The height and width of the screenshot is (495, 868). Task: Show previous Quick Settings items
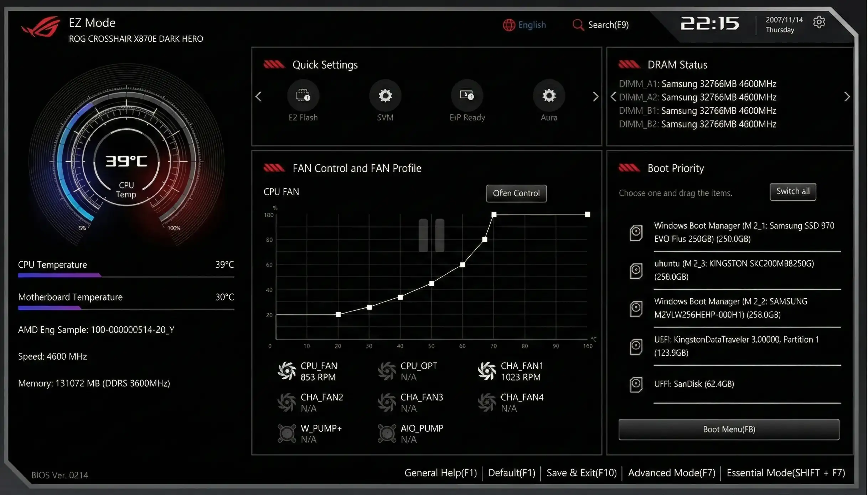[x=259, y=97]
